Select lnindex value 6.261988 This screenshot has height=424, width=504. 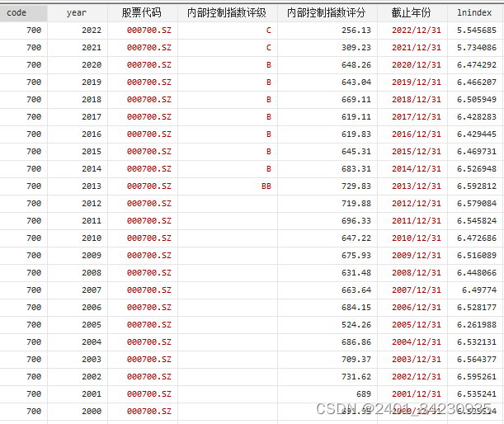(477, 325)
